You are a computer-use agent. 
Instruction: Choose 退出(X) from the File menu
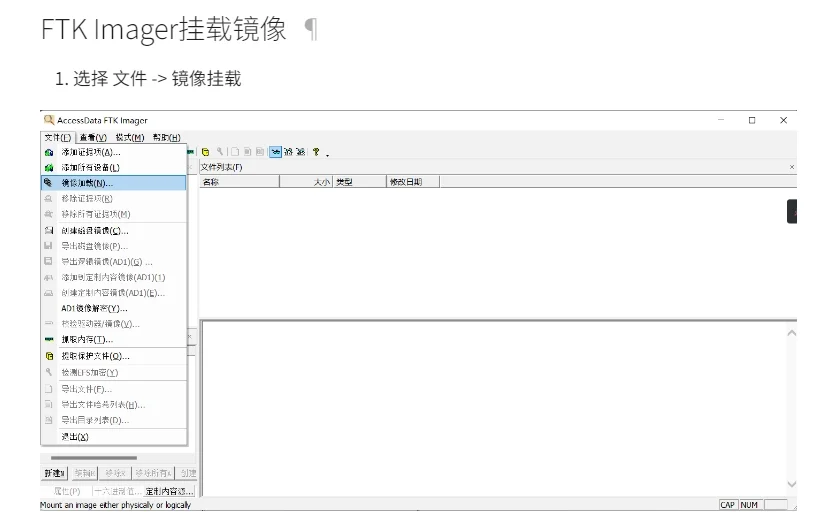pos(114,437)
